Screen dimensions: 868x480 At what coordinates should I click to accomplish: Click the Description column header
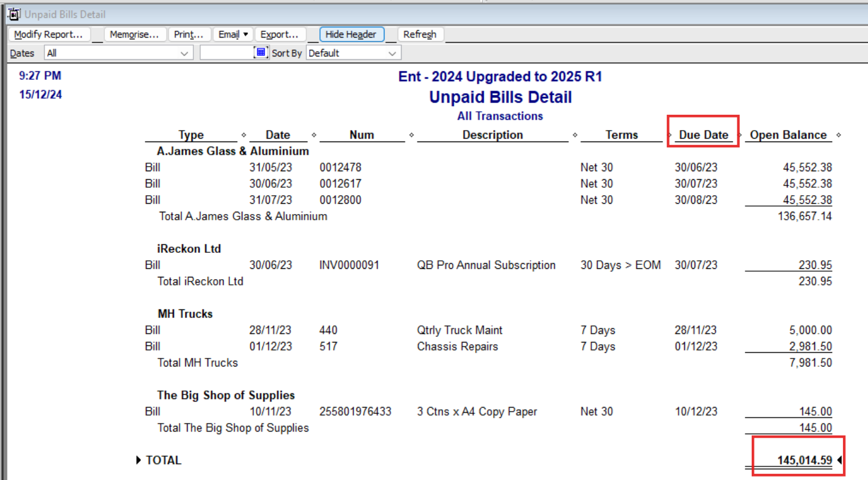coord(493,135)
